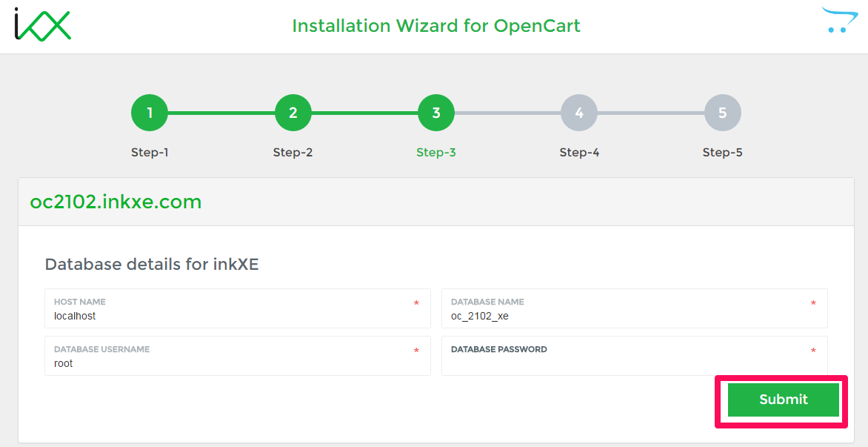Screen dimensions: 868x447
Task: Select step 2 circle in progress bar
Action: (x=293, y=113)
